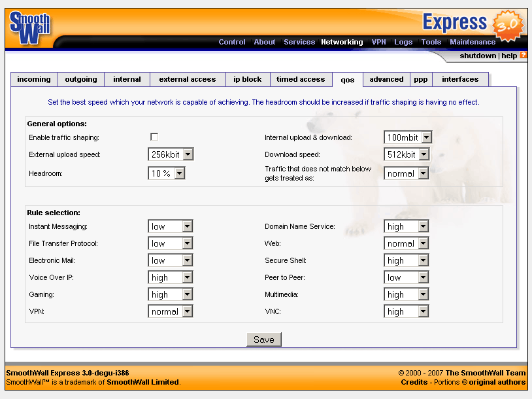
Task: Click the Save button
Action: tap(264, 339)
